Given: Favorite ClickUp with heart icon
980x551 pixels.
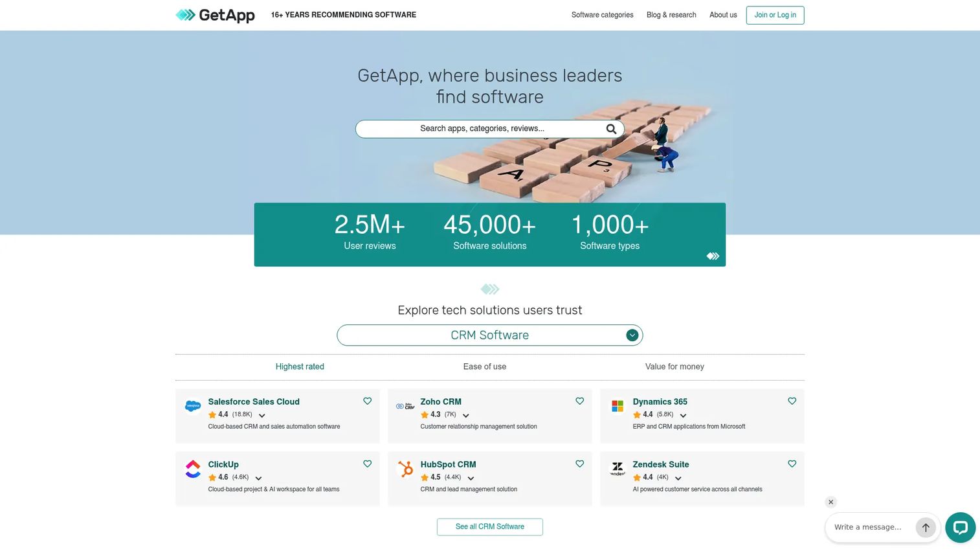Looking at the screenshot, I should click(x=367, y=464).
